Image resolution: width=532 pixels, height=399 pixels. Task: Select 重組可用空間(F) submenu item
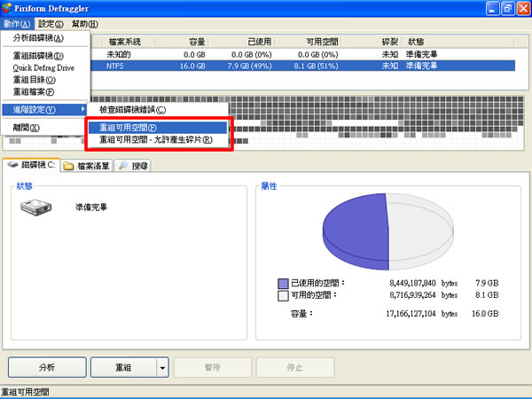158,128
